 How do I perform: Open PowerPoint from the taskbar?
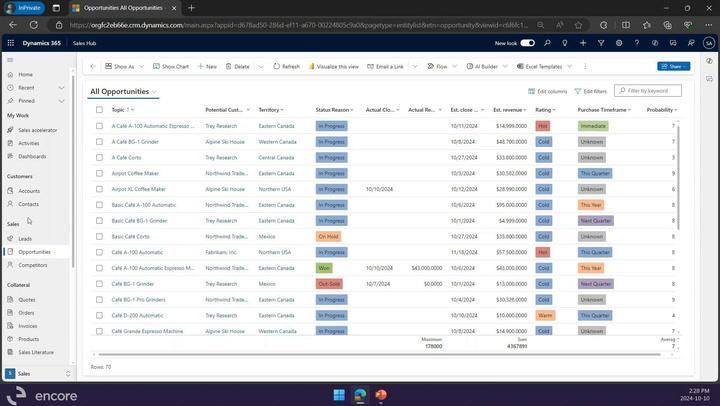click(x=381, y=395)
